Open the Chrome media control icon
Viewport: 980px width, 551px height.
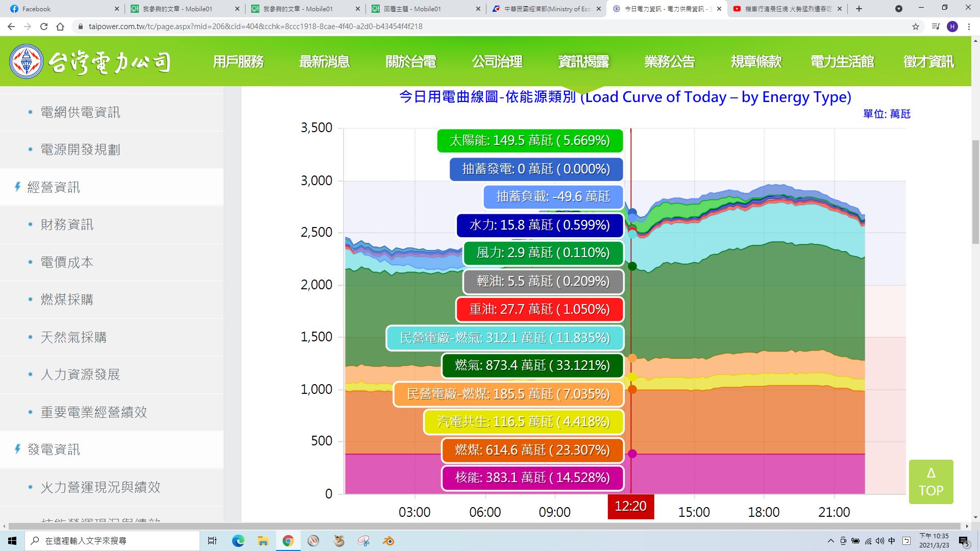pos(935,27)
